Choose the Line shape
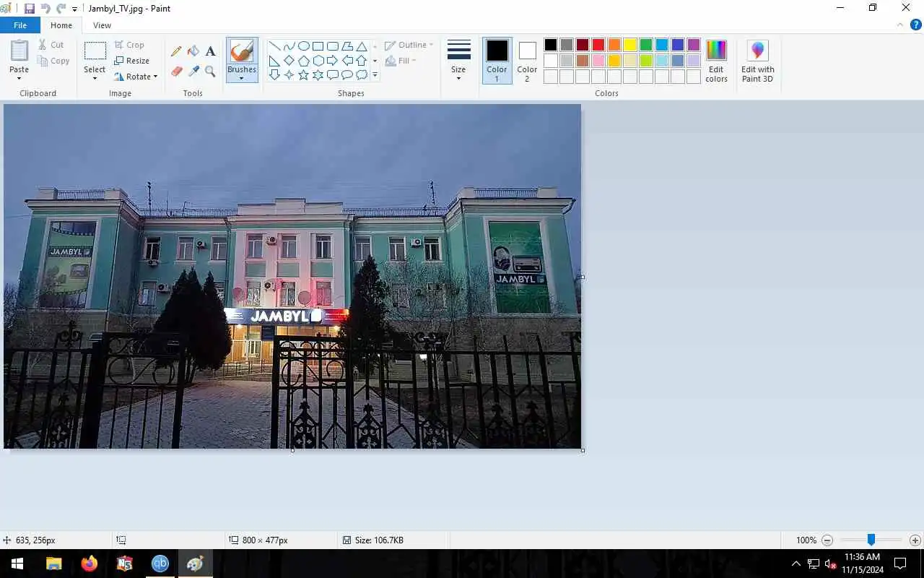This screenshot has height=578, width=924. pyautogui.click(x=275, y=46)
